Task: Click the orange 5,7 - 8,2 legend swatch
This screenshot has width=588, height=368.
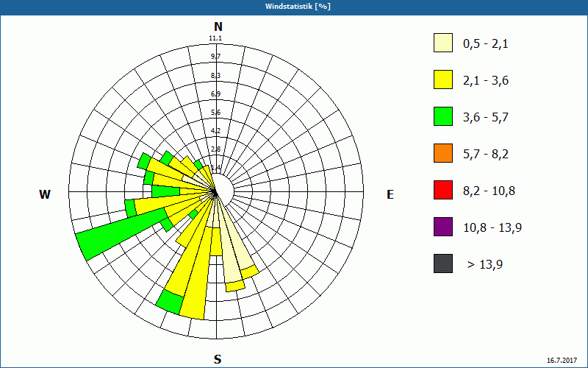Action: pyautogui.click(x=443, y=153)
